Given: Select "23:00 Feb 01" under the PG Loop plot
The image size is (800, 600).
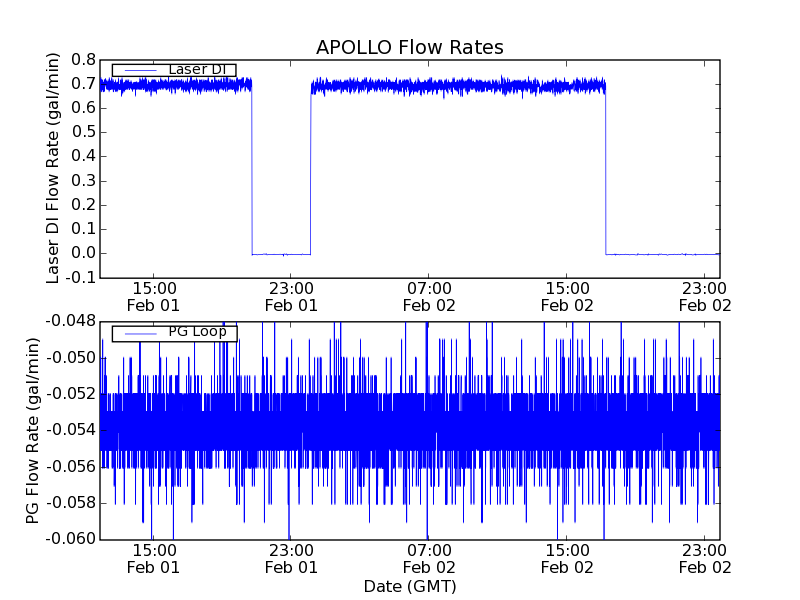Looking at the screenshot, I should pos(291,559).
